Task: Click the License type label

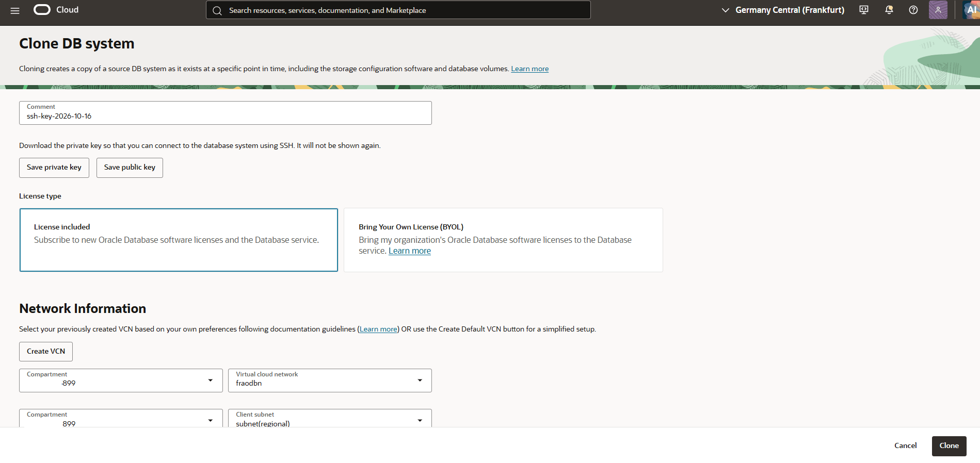Action: coord(40,196)
